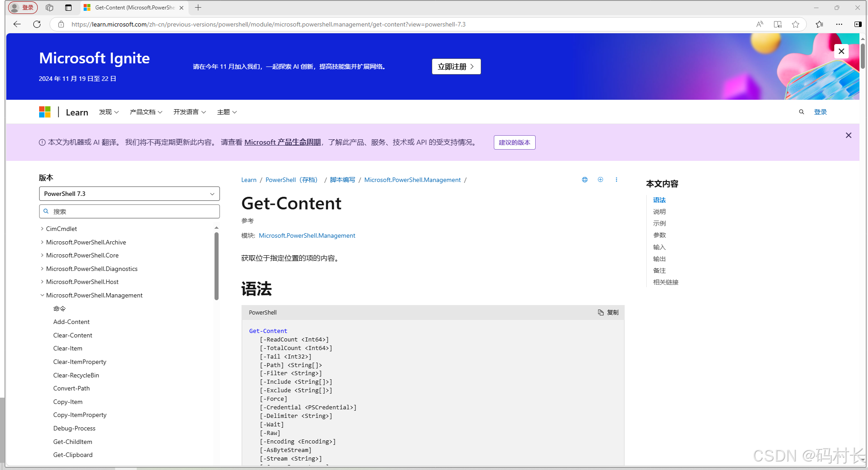This screenshot has width=868, height=470.
Task: Expand the 开发语言 menu
Action: pyautogui.click(x=190, y=112)
